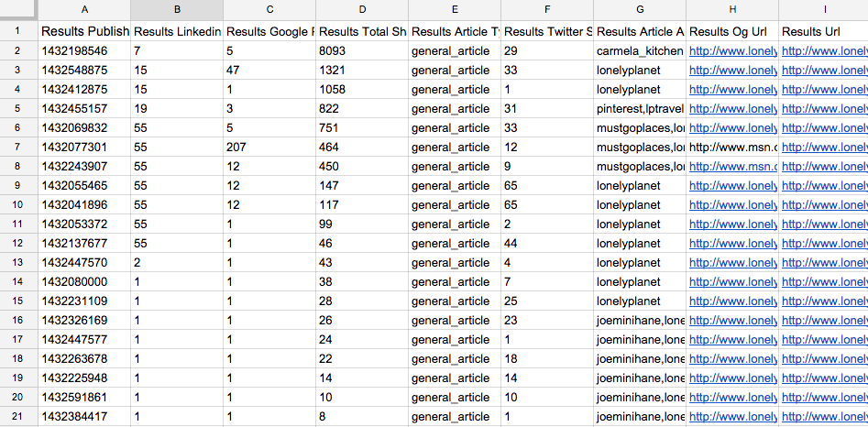Click general_article cell in row 12
The image size is (868, 427).
[455, 244]
